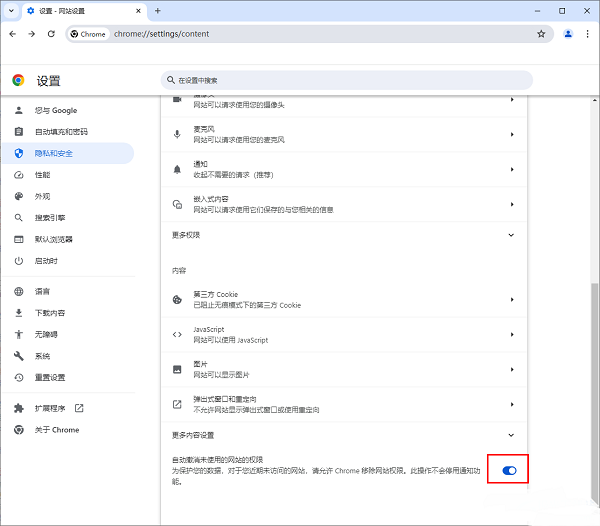This screenshot has width=600, height=526.
Task: Open the 通知 settings row arrow
Action: (512, 169)
